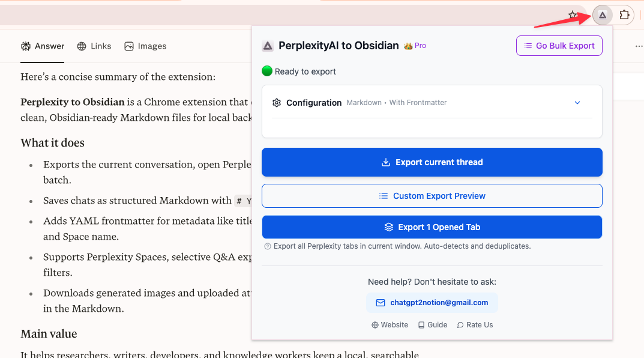Screen dimensions: 644x358
Task: Click the chatgpt2notion@gmail.com email link
Action: tap(432, 303)
